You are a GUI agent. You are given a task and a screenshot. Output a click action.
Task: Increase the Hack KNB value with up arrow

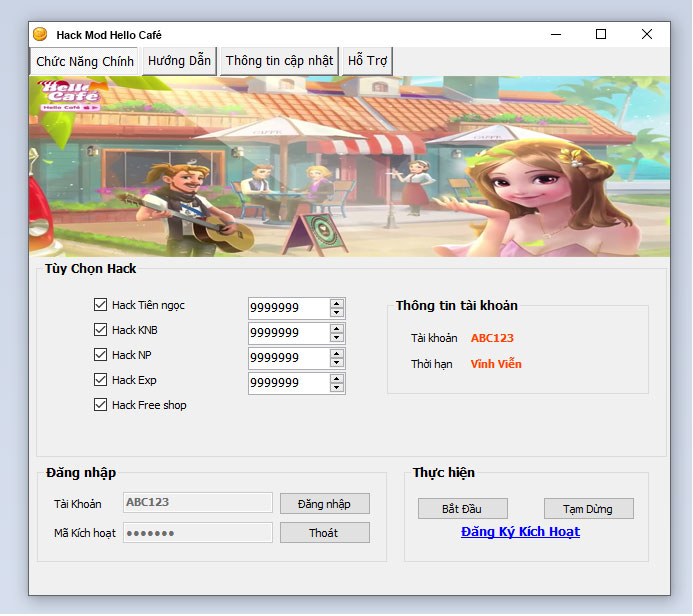(x=337, y=329)
